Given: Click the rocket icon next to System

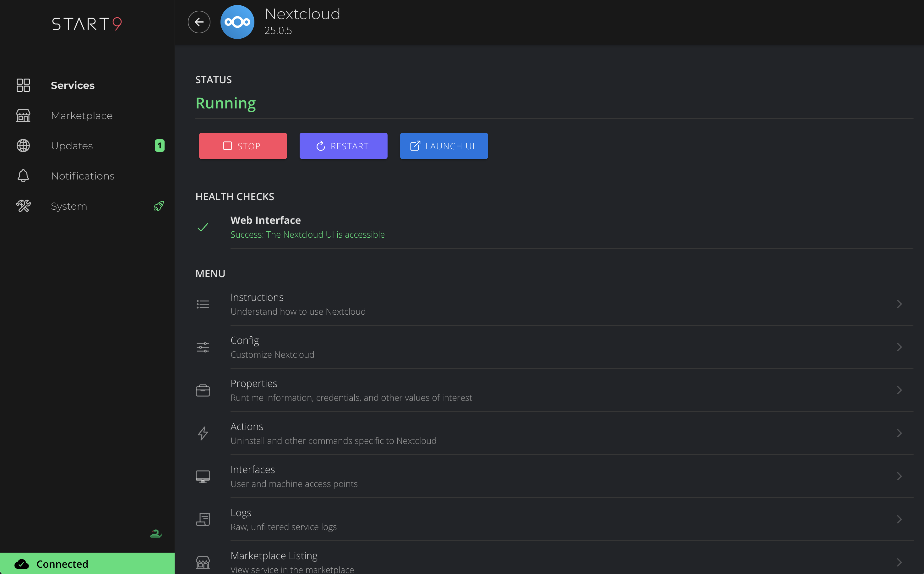Looking at the screenshot, I should click(x=159, y=206).
